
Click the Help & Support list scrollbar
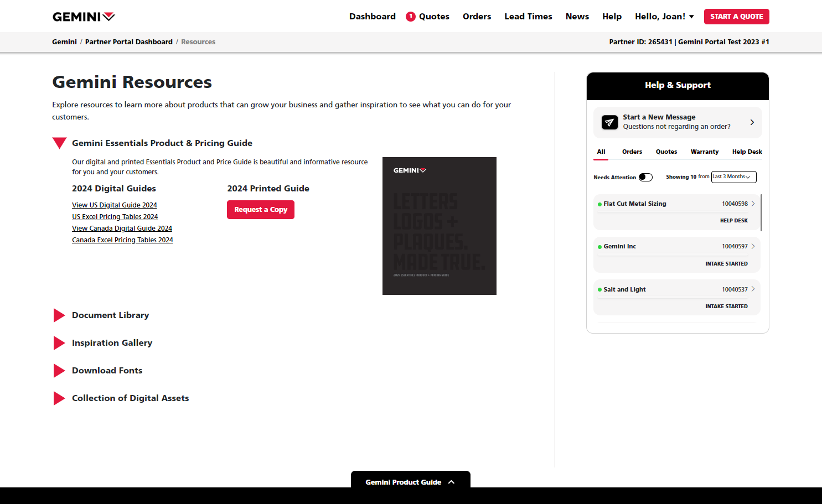(761, 212)
